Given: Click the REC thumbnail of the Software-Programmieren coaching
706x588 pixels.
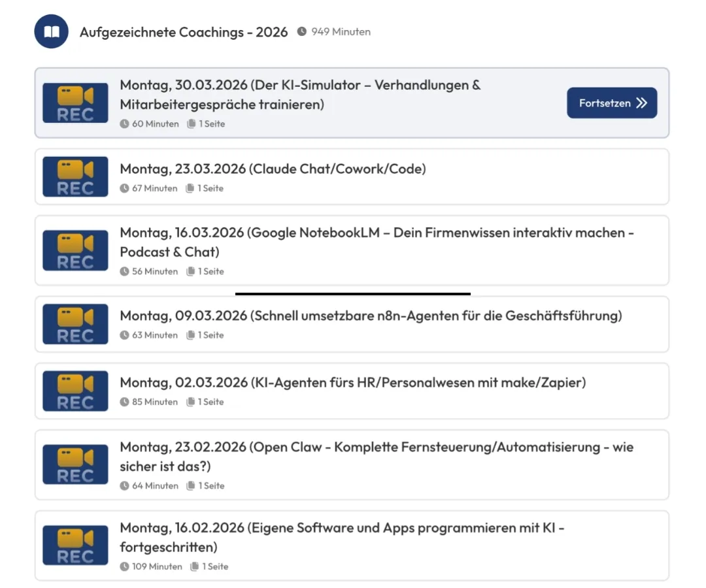Looking at the screenshot, I should pyautogui.click(x=75, y=545).
